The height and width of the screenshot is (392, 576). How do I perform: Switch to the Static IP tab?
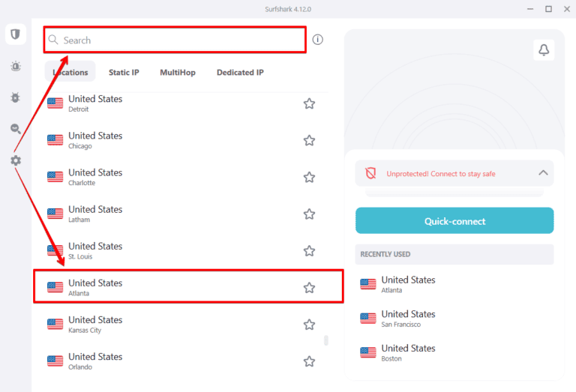coord(124,73)
